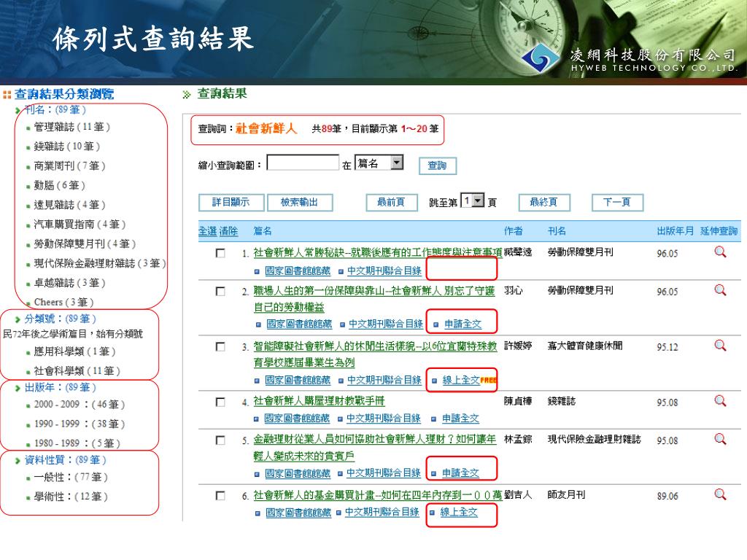747x560 pixels.
Task: Expand the 刊名 (89筆) category
Action: tap(55, 109)
